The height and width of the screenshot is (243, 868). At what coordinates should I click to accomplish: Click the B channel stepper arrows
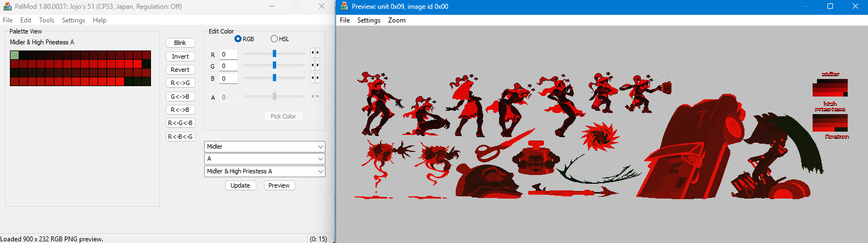click(x=315, y=78)
